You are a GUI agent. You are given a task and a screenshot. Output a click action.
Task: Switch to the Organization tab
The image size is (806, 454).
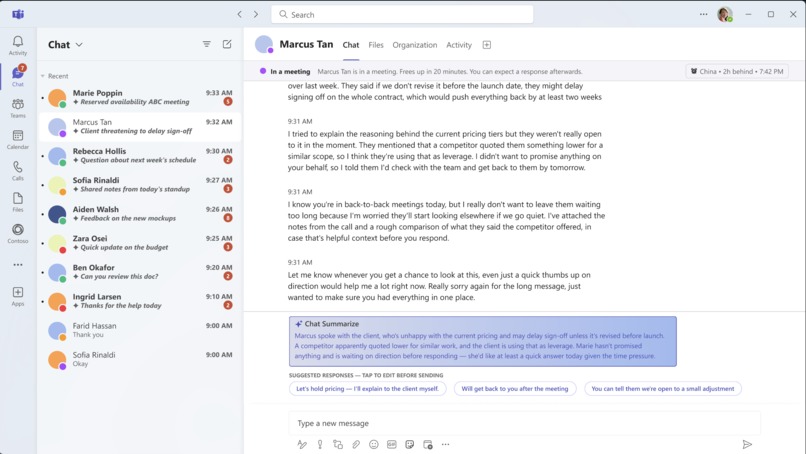[x=415, y=45]
